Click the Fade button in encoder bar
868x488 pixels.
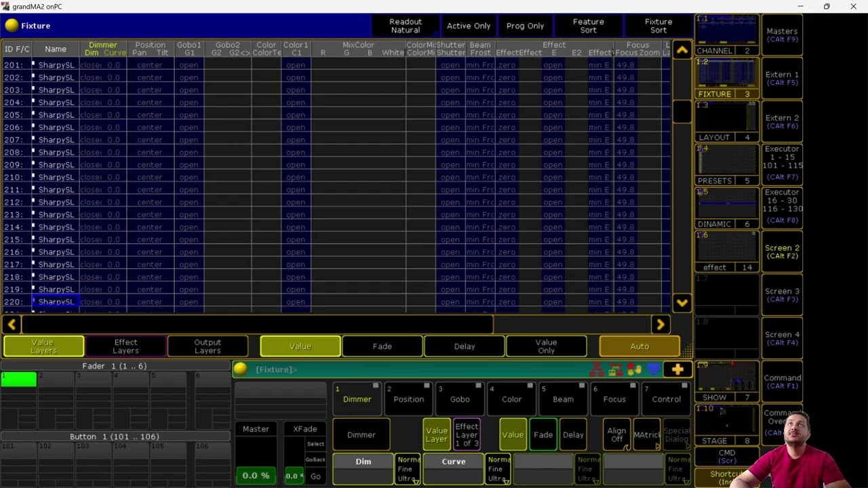pyautogui.click(x=543, y=434)
